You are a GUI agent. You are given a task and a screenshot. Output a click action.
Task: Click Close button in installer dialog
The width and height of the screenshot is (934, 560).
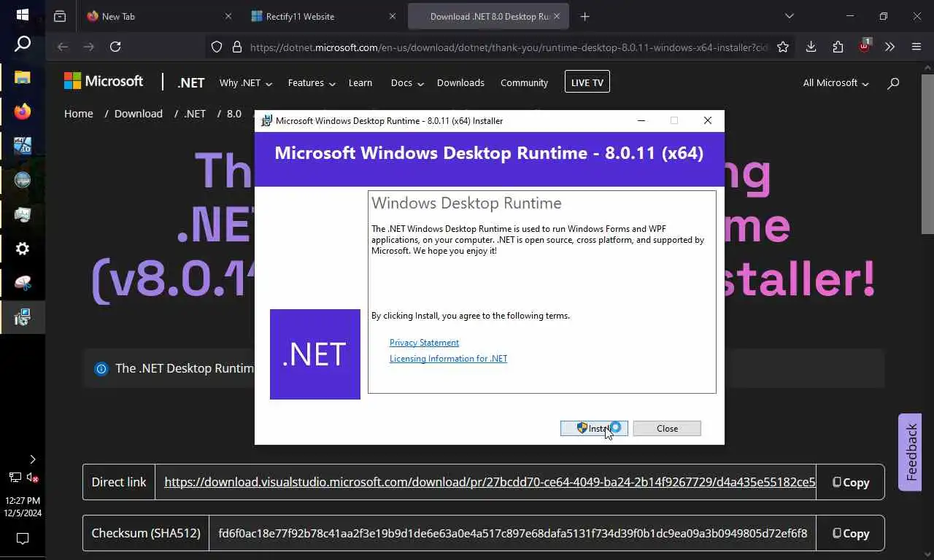pos(667,429)
